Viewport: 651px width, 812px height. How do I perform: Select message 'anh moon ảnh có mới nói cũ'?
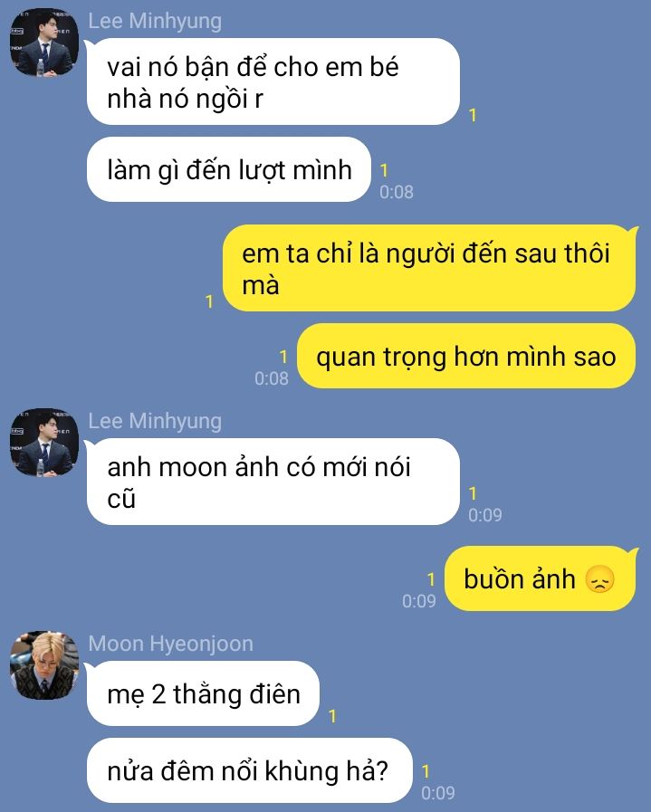[x=273, y=482]
